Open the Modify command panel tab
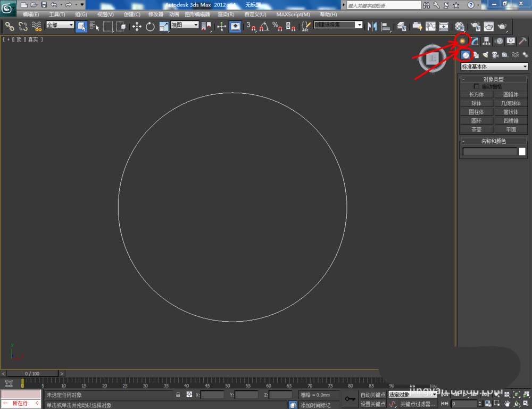This screenshot has width=532, height=409. pos(475,41)
